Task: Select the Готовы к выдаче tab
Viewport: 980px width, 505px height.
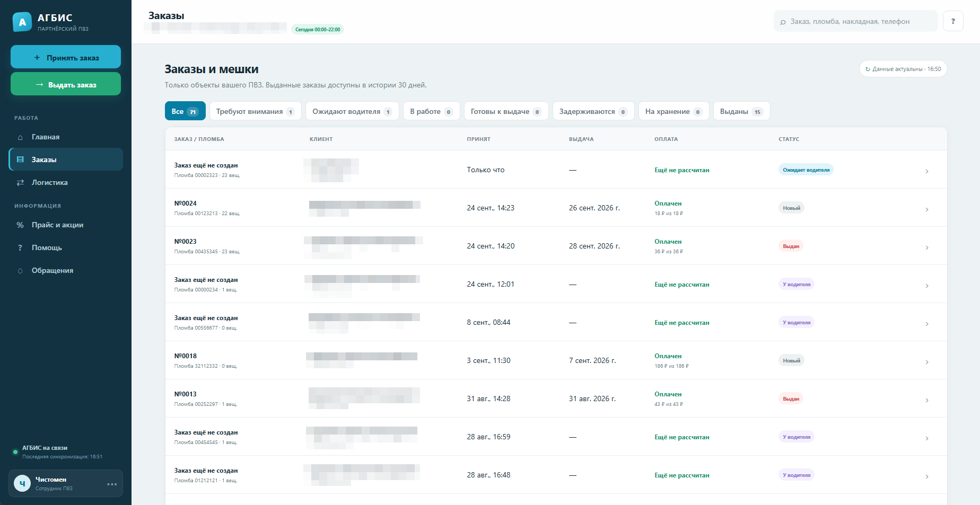Action: click(x=506, y=111)
